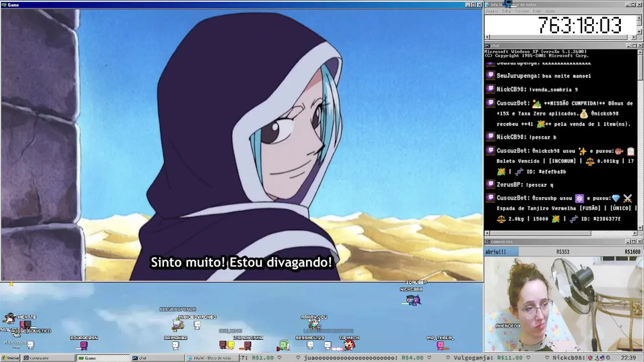This screenshot has width=644, height=362.
Task: Click the 763:18:03 timer text
Action: tap(580, 25)
